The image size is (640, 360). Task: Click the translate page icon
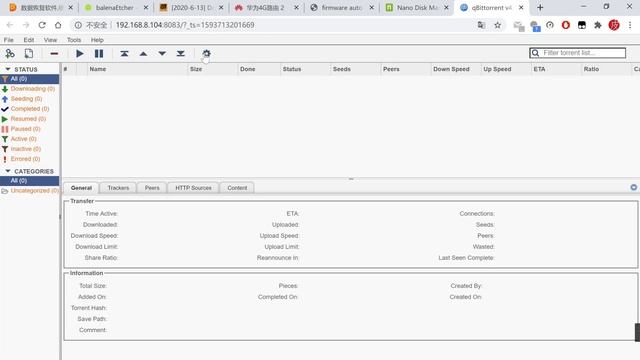click(481, 25)
